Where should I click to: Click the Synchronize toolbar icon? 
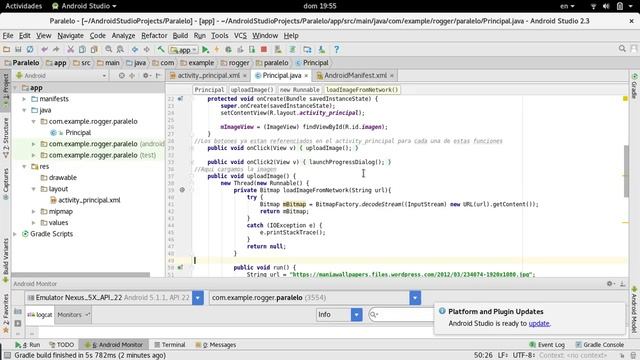[x=30, y=49]
